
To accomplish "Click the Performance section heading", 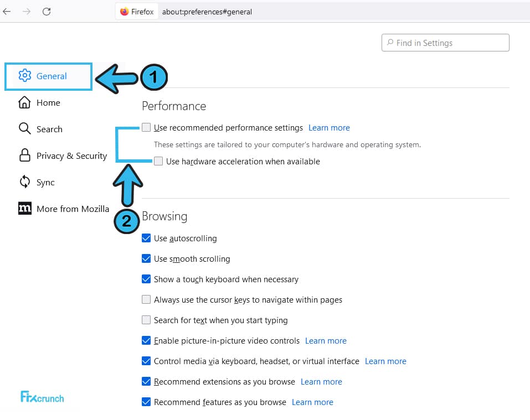I will 174,106.
